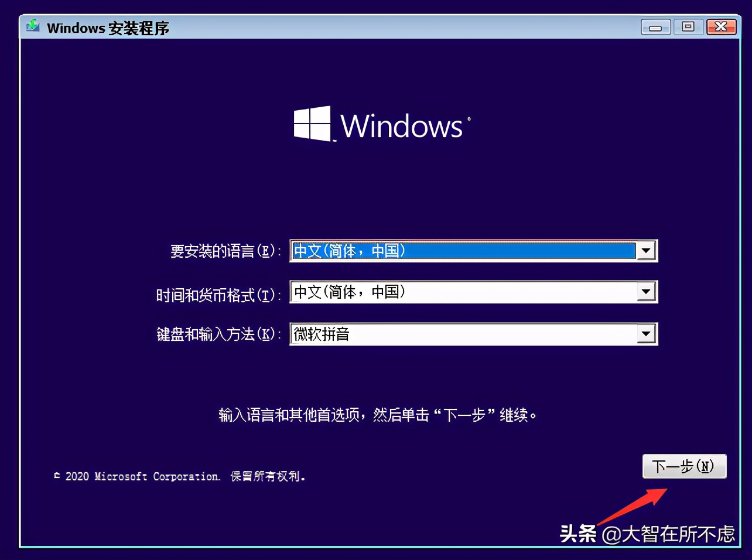Open the 时间和货币格式 dropdown arrow
The height and width of the screenshot is (560, 752).
click(646, 292)
